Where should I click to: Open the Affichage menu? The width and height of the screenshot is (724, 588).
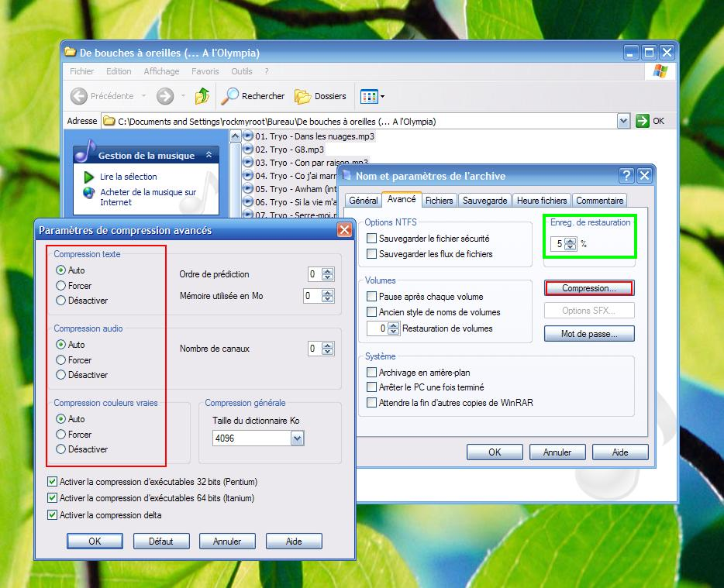tap(161, 71)
